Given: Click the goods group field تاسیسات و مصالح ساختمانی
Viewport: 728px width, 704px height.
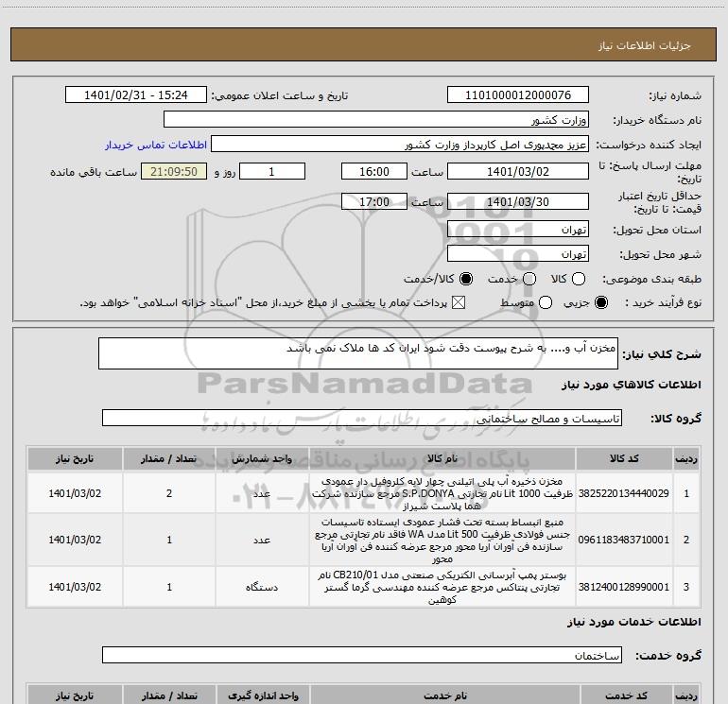Looking at the screenshot, I should [x=362, y=418].
